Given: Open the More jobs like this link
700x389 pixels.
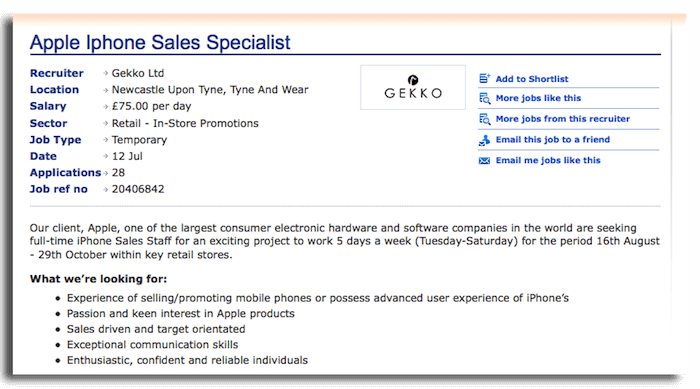Looking at the screenshot, I should click(538, 98).
